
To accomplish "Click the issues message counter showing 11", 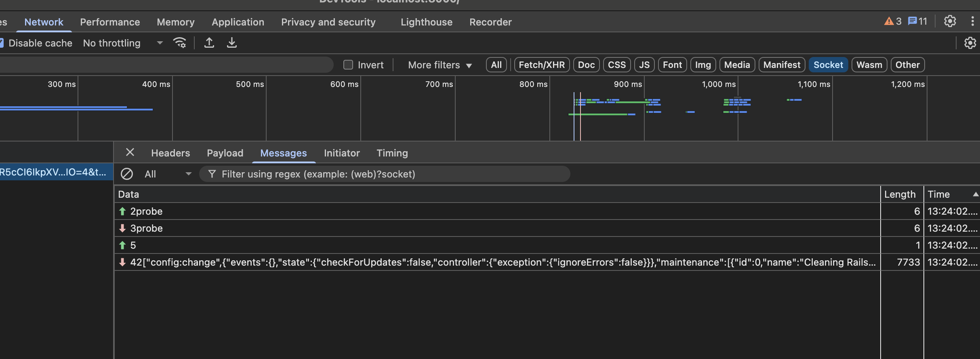I will coord(918,21).
